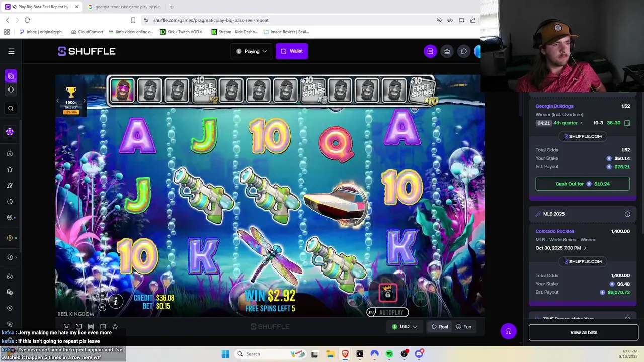The image size is (644, 362).
Task: Click View all bets button
Action: [x=584, y=332]
